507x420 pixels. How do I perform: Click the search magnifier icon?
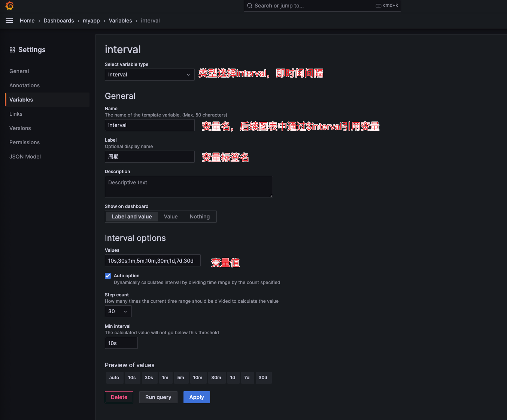coord(250,6)
